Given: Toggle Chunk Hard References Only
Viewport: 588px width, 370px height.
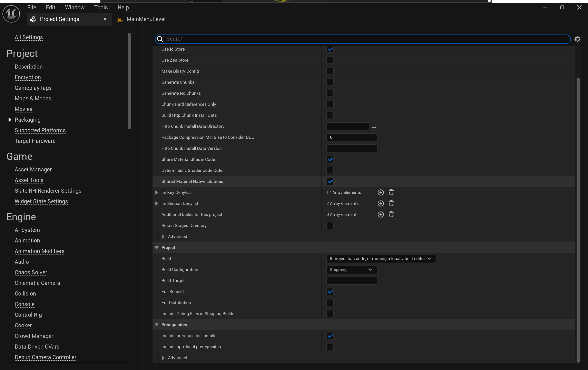Looking at the screenshot, I should [x=330, y=104].
